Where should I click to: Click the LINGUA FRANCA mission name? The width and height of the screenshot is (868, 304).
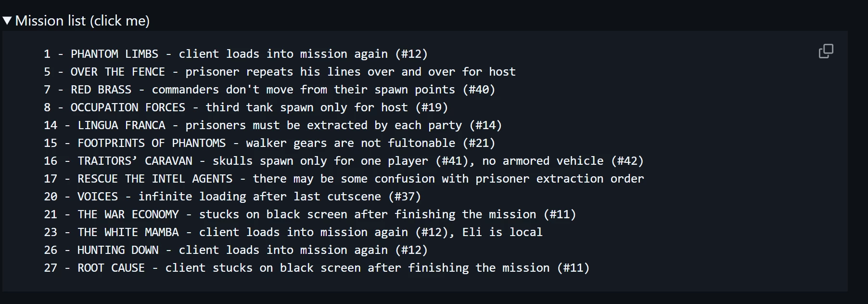point(121,125)
